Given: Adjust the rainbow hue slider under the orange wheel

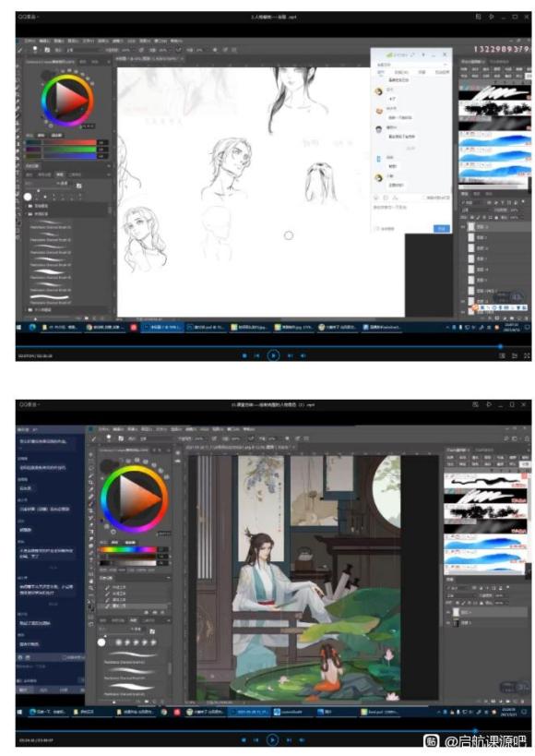Looking at the screenshot, I should coord(127,549).
